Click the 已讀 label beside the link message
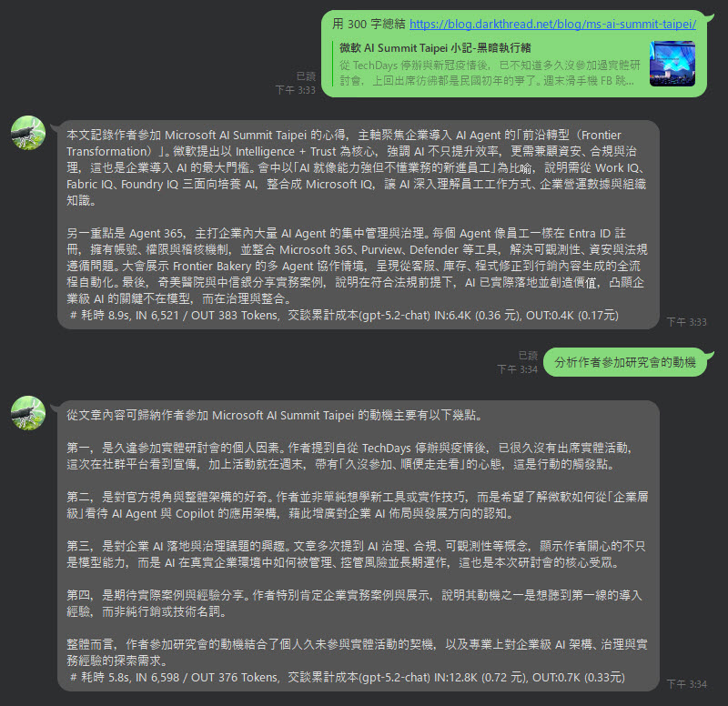 point(306,76)
